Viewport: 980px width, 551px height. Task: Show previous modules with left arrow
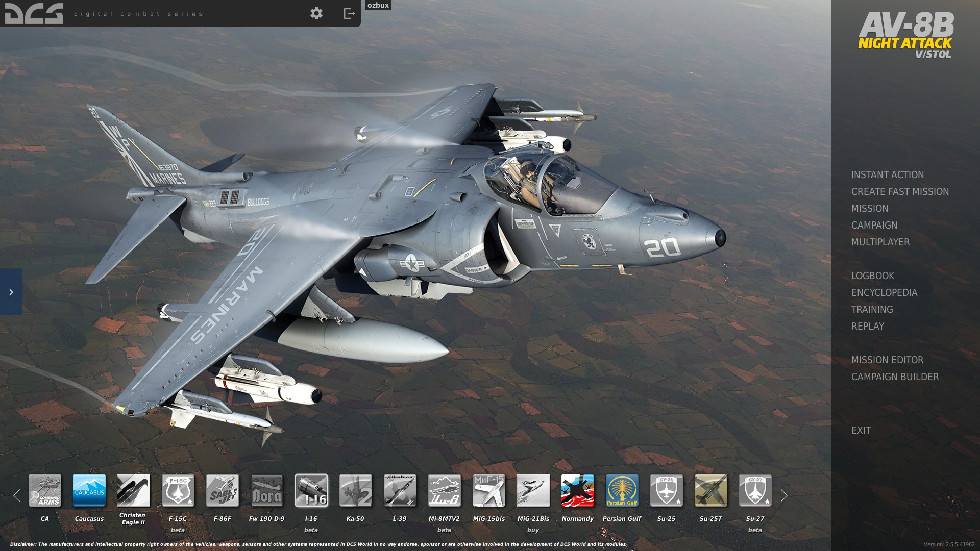(x=16, y=495)
